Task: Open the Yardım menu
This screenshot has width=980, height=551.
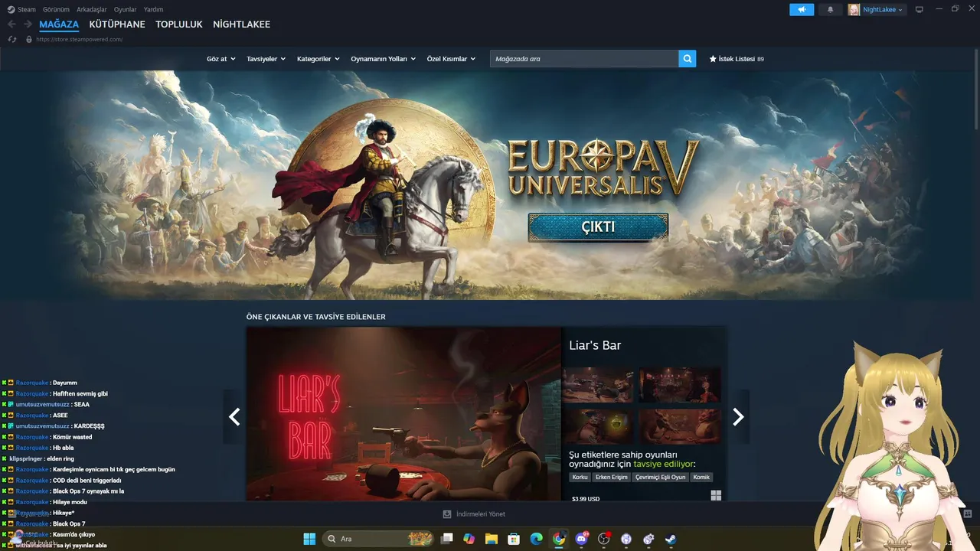Action: [153, 9]
